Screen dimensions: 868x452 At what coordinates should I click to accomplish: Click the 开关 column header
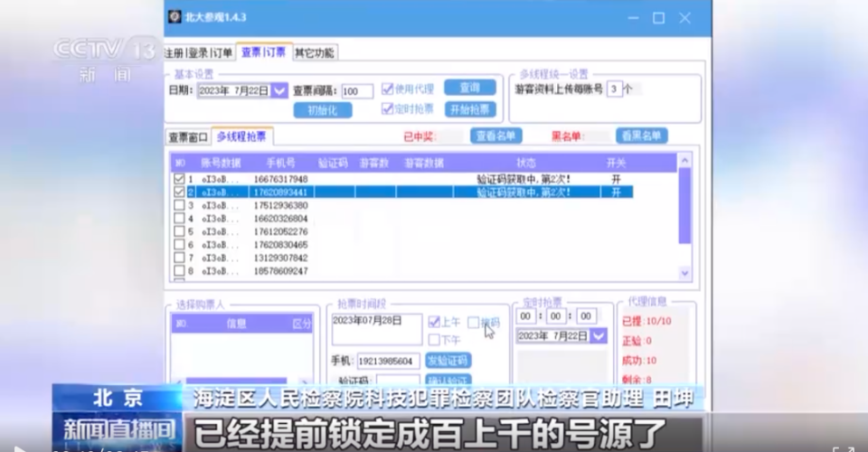coord(616,163)
